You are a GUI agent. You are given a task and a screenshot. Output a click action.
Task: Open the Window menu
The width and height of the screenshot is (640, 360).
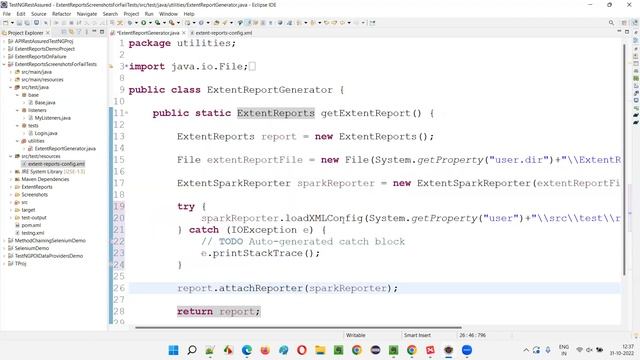[168, 14]
